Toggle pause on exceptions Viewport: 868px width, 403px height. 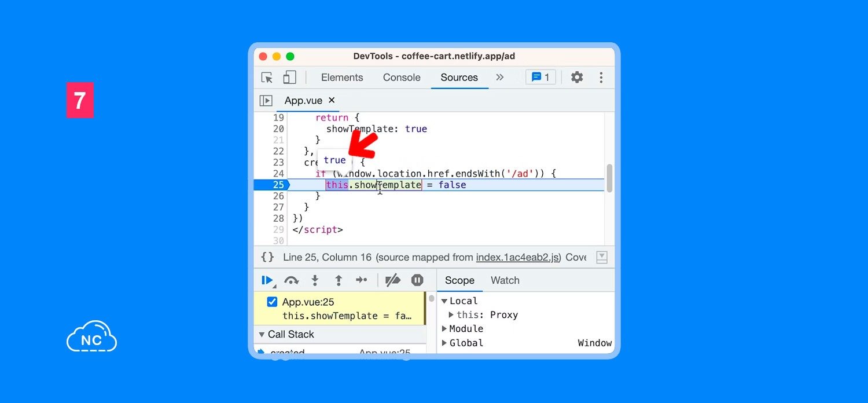[x=417, y=280]
